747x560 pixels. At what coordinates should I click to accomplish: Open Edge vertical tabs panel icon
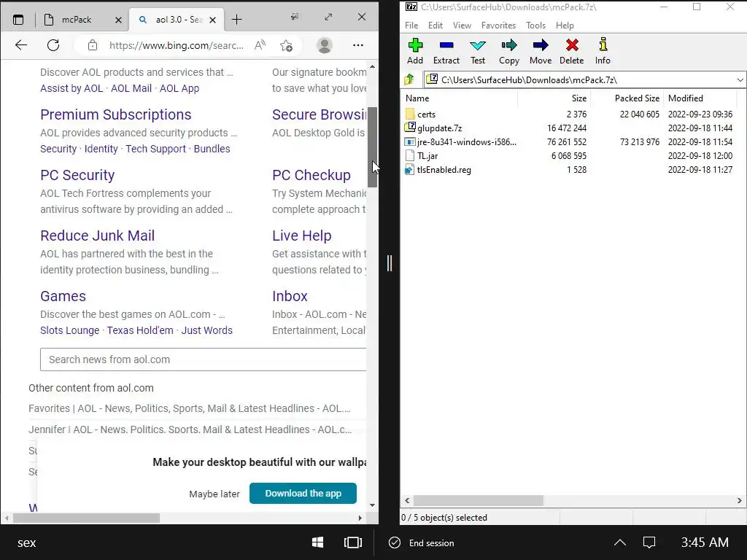[x=18, y=20]
